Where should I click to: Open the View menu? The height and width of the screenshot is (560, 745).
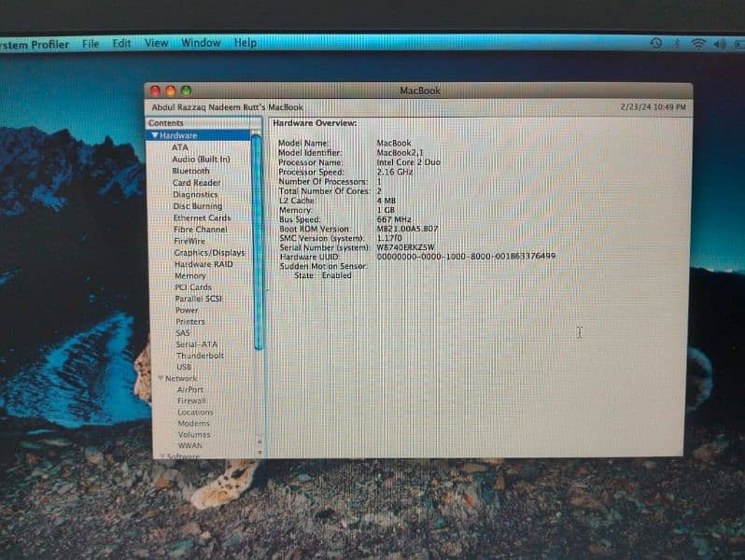(156, 43)
